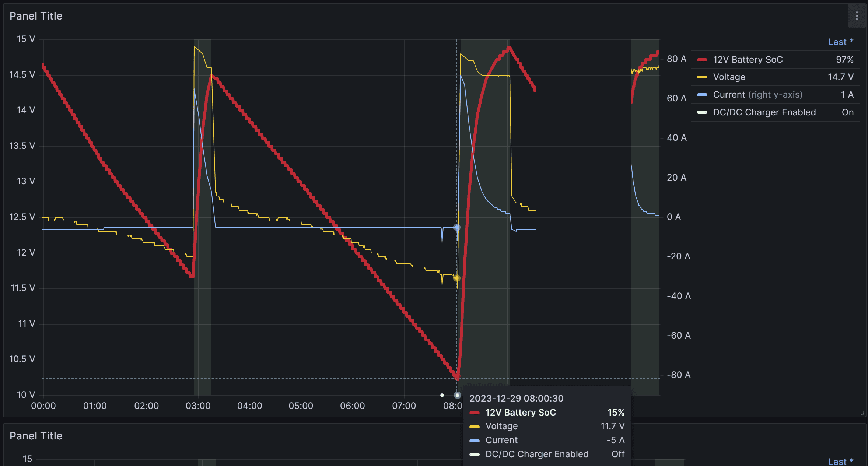Open the bottom Panel Title menu
This screenshot has height=466, width=868.
click(x=36, y=436)
